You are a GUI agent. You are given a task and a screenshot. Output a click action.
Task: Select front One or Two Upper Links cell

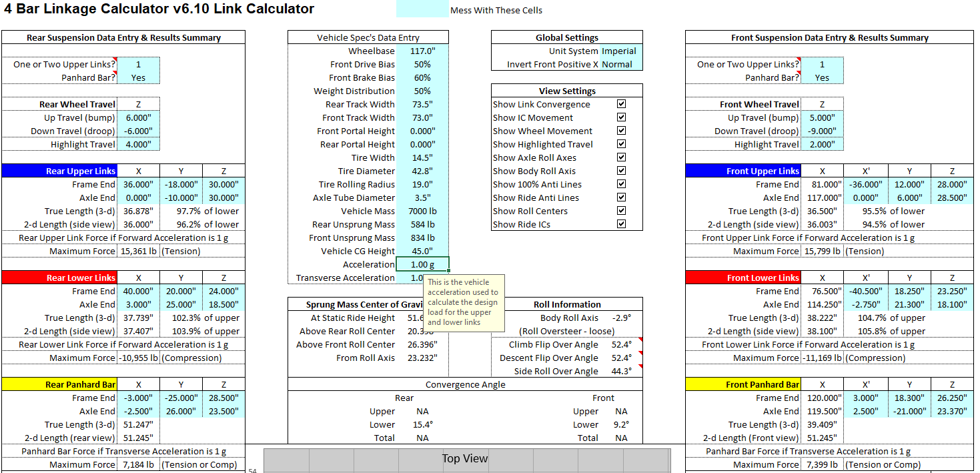822,64
